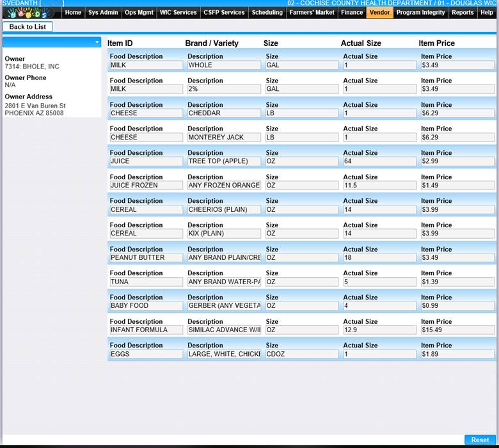
Task: Click the Owner Phone N/A value
Action: [x=10, y=85]
